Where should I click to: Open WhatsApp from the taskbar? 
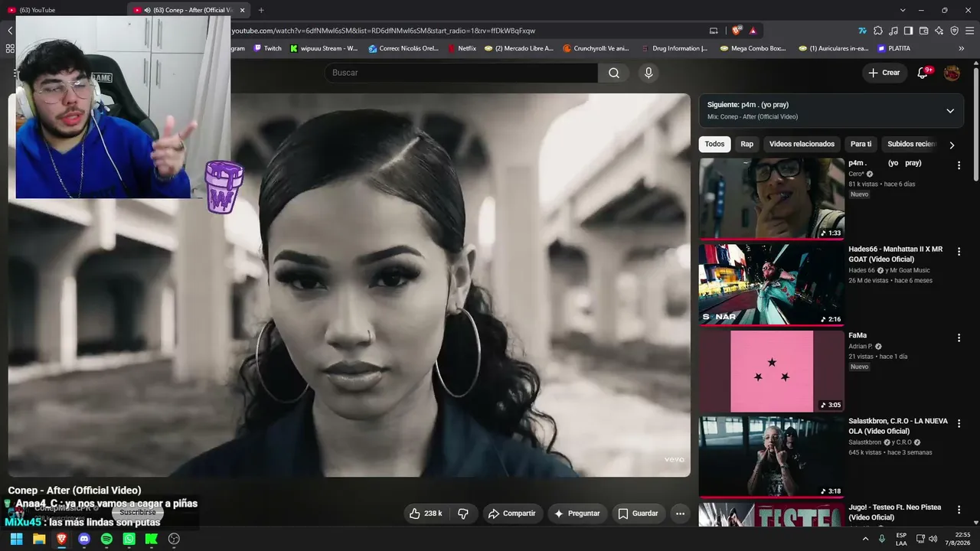129,539
